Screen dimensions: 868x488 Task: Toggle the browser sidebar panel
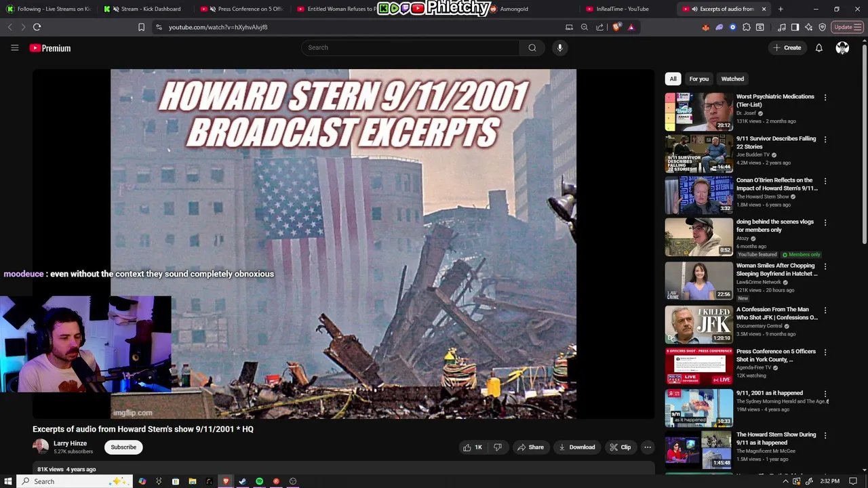[x=795, y=27]
